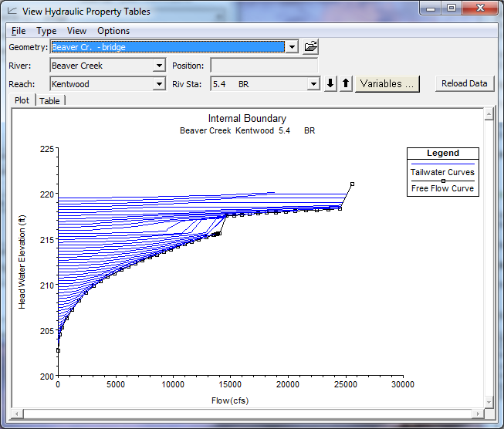This screenshot has height=429, width=504.
Task: Open the Type menu
Action: [46, 31]
